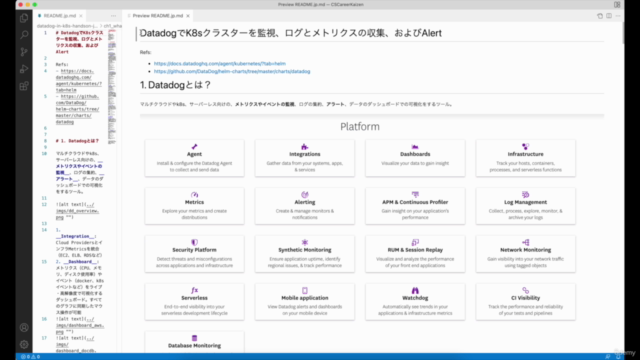Click the Metrics gauge icon

pyautogui.click(x=194, y=195)
